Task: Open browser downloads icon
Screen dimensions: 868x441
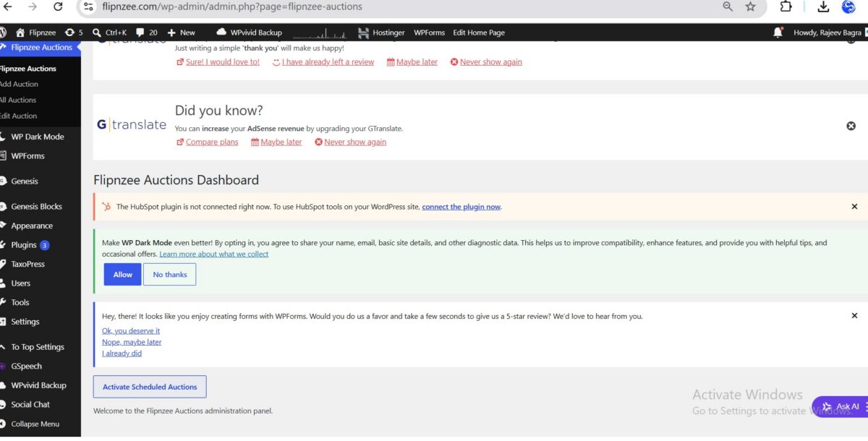Action: tap(823, 7)
